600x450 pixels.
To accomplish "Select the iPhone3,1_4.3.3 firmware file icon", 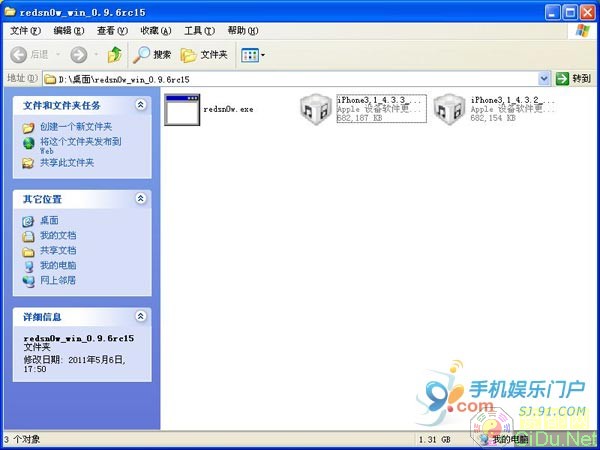I will click(318, 111).
